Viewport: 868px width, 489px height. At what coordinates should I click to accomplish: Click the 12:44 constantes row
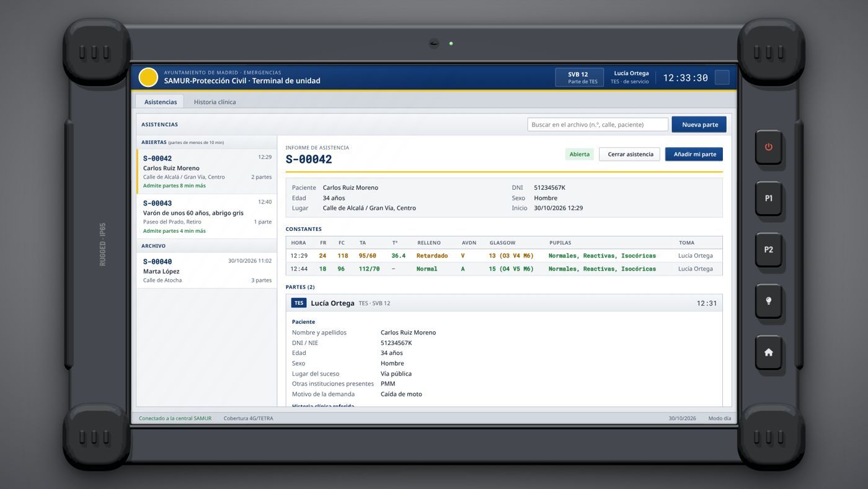[x=504, y=269]
